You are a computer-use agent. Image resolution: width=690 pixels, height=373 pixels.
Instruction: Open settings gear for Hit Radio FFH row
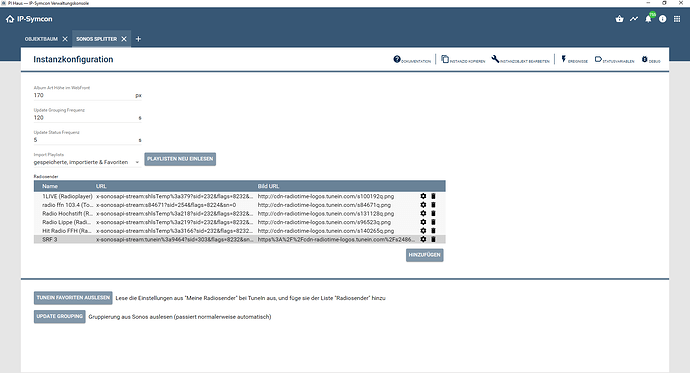pyautogui.click(x=423, y=230)
